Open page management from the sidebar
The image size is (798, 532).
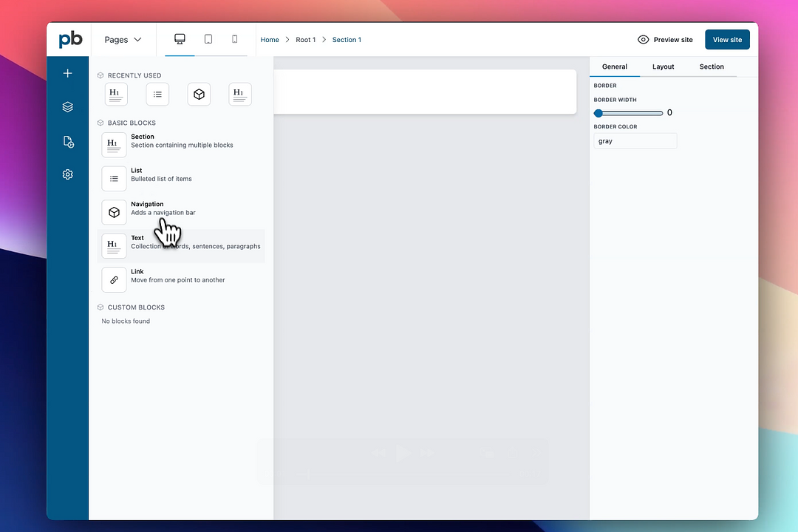(x=67, y=141)
